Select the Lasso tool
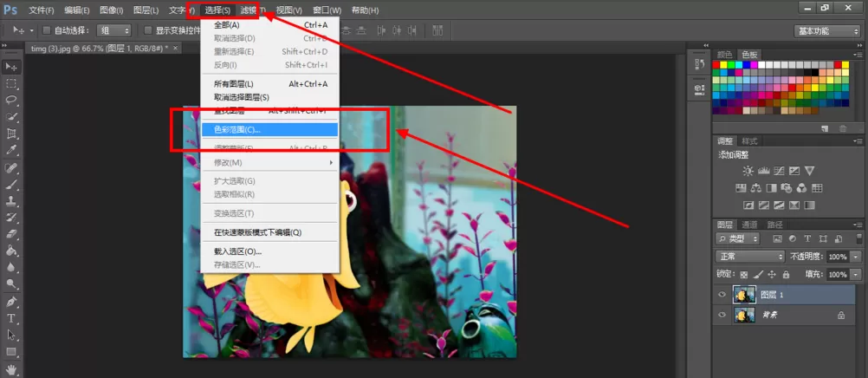This screenshot has height=378, width=868. pos(11,101)
